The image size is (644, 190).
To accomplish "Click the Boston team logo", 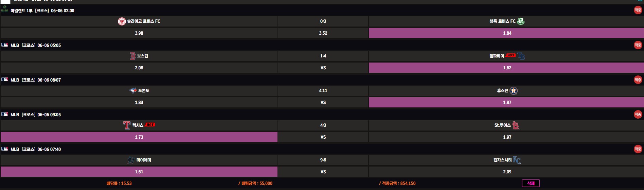I will tap(133, 56).
